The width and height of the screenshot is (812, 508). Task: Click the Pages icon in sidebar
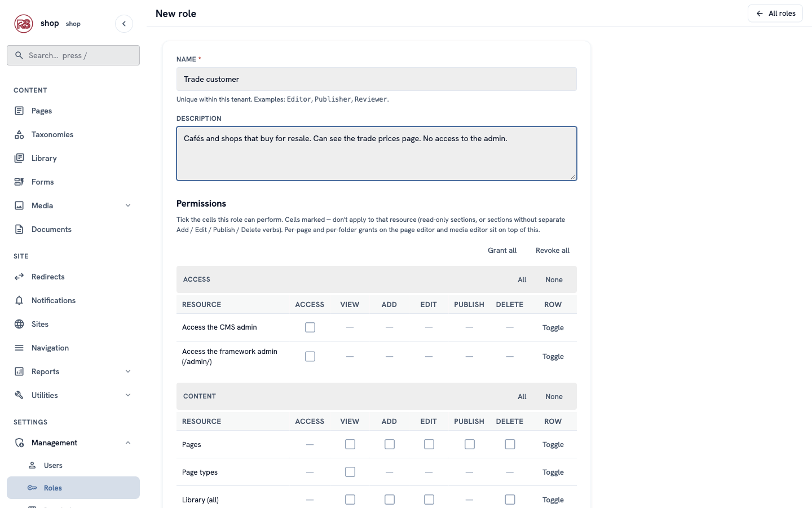click(19, 111)
